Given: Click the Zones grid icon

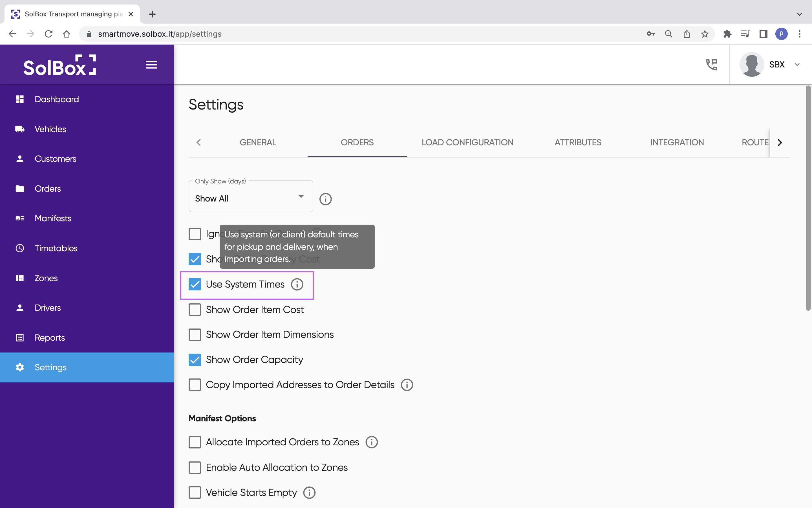Looking at the screenshot, I should 20,278.
